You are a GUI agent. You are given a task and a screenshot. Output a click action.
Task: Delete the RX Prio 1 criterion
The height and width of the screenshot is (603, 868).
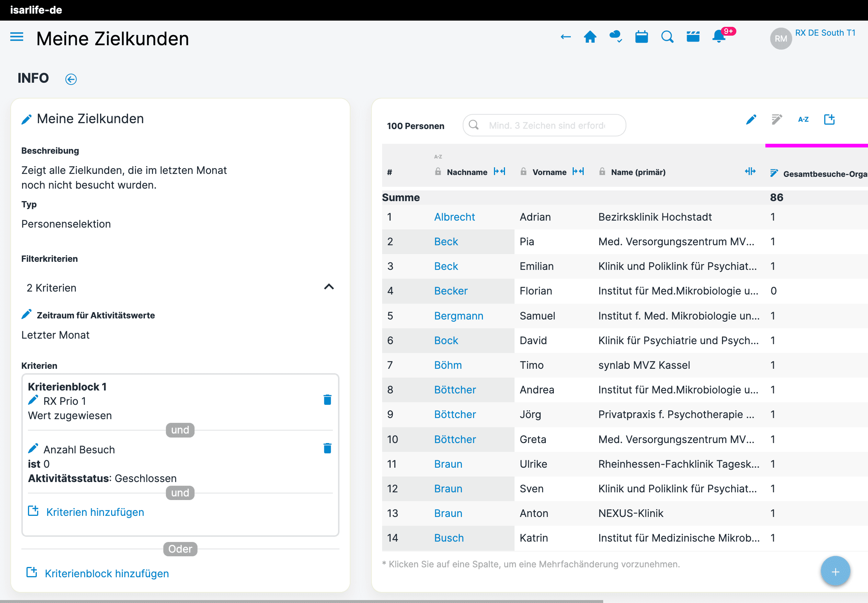tap(327, 400)
